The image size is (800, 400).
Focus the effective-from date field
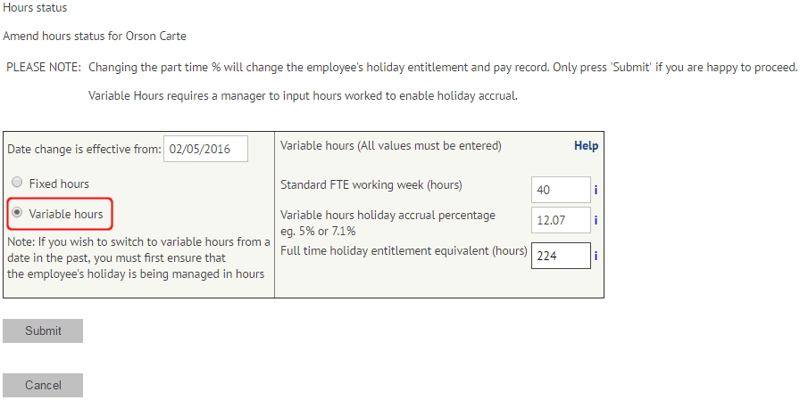click(x=206, y=149)
